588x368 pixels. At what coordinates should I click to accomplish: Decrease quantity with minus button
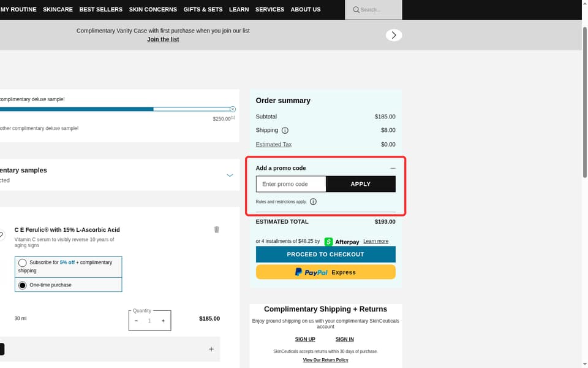pos(136,321)
